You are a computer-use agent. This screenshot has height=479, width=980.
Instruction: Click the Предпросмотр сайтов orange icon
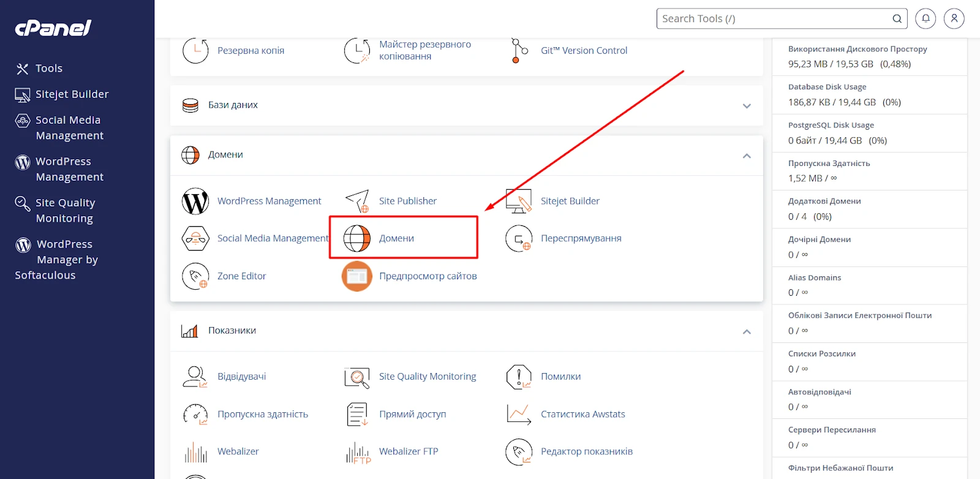[x=357, y=276]
